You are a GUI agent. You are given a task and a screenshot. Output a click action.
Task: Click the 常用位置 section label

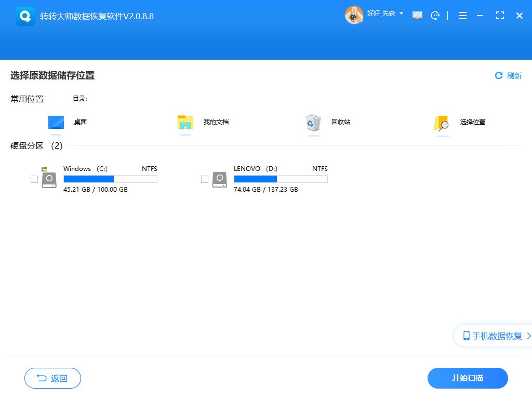click(26, 99)
